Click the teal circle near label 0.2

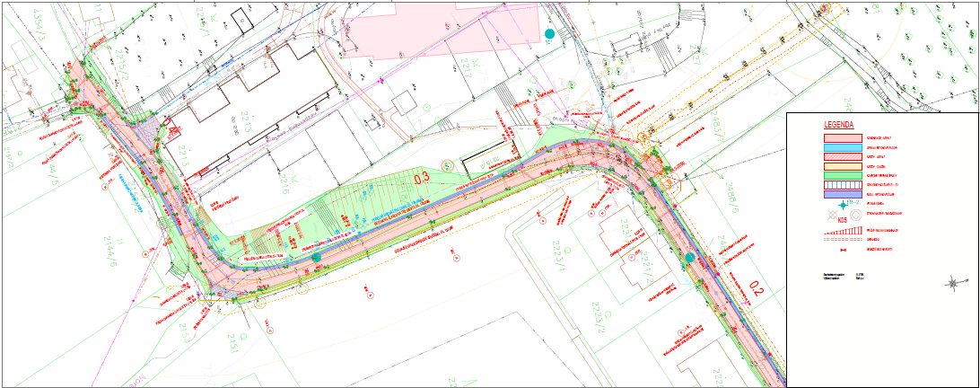point(689,258)
